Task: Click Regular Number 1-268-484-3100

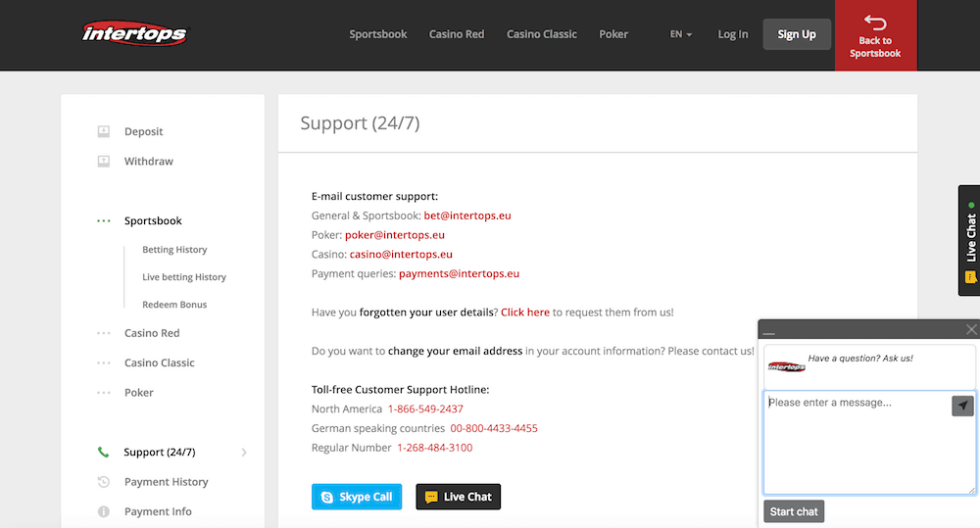Action: pos(435,448)
